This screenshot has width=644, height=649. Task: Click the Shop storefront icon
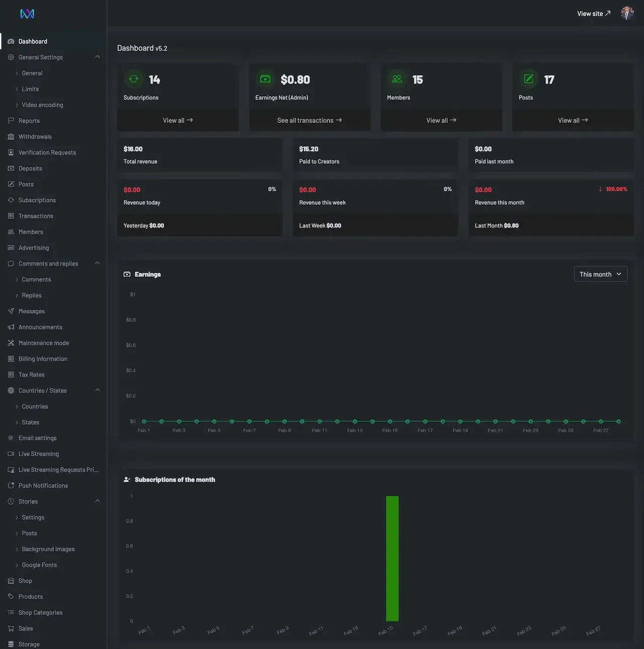(x=11, y=581)
